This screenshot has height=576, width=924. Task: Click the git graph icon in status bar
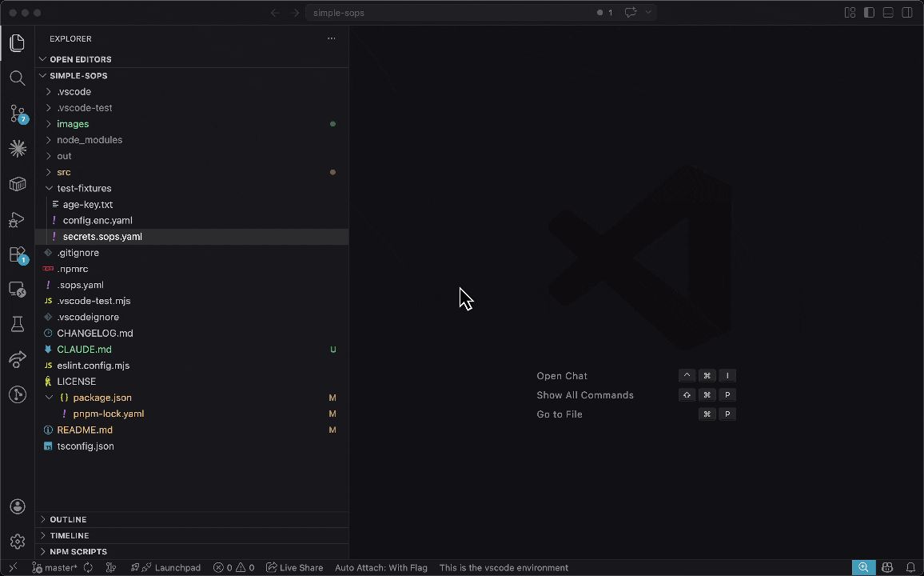(110, 568)
